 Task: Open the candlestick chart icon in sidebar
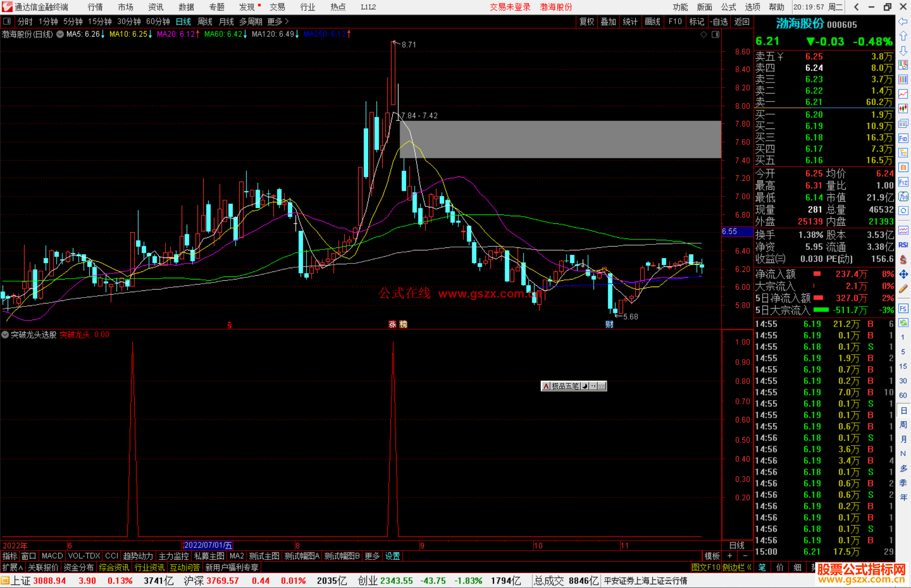pos(903,109)
